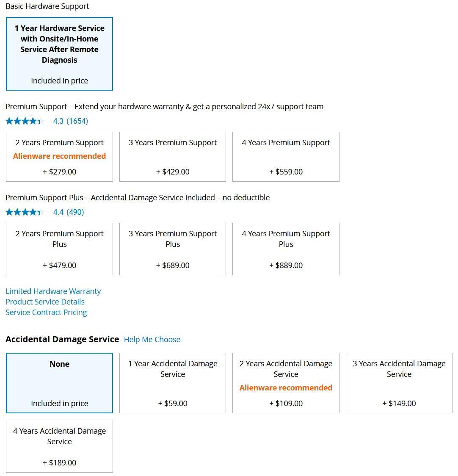
Task: Select recommended 2 Years Accidental Damage Service
Action: 286,383
